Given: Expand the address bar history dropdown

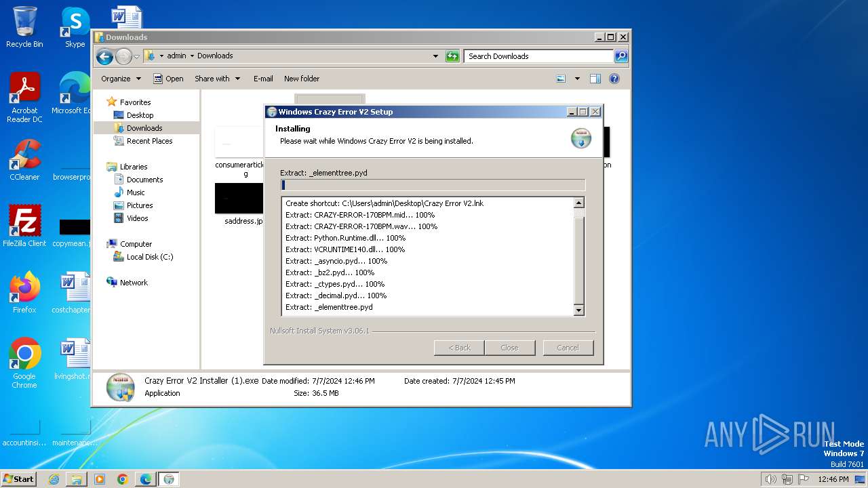Looking at the screenshot, I should pos(435,56).
